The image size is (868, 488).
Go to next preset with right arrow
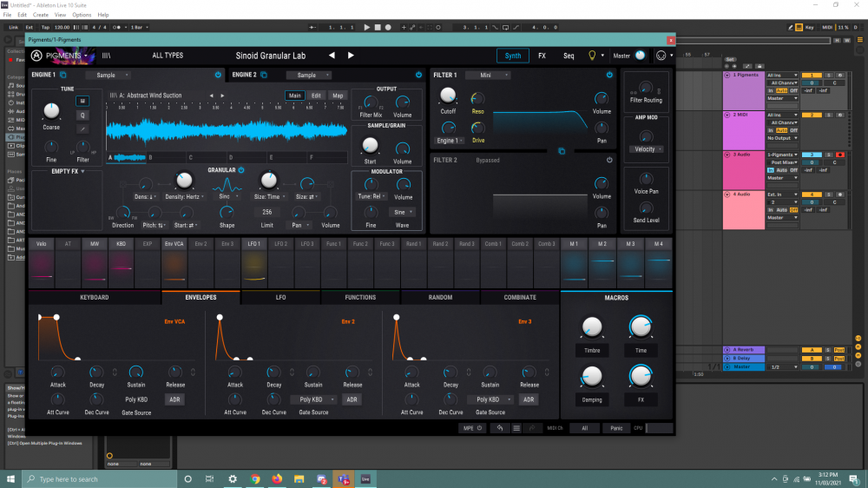(x=351, y=56)
